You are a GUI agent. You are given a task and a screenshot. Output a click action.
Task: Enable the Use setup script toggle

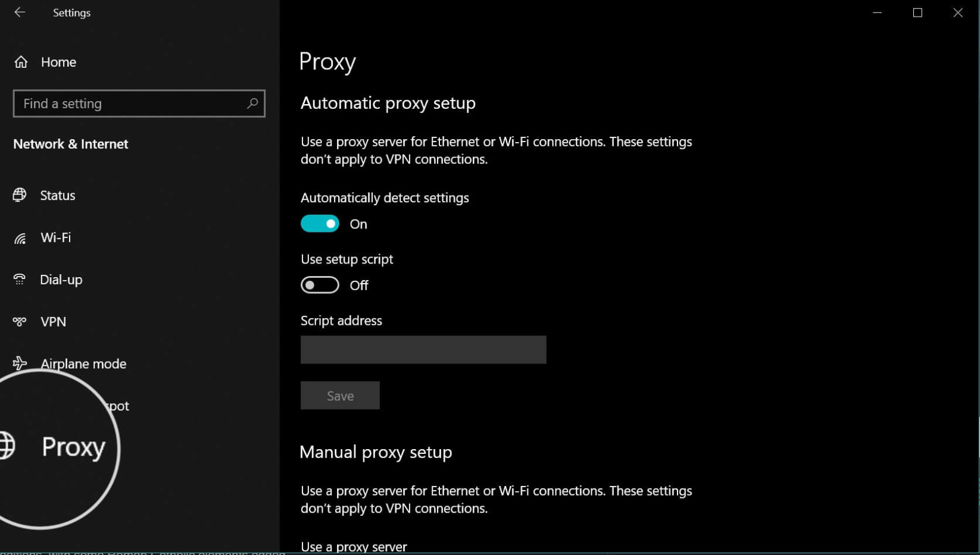coord(320,285)
